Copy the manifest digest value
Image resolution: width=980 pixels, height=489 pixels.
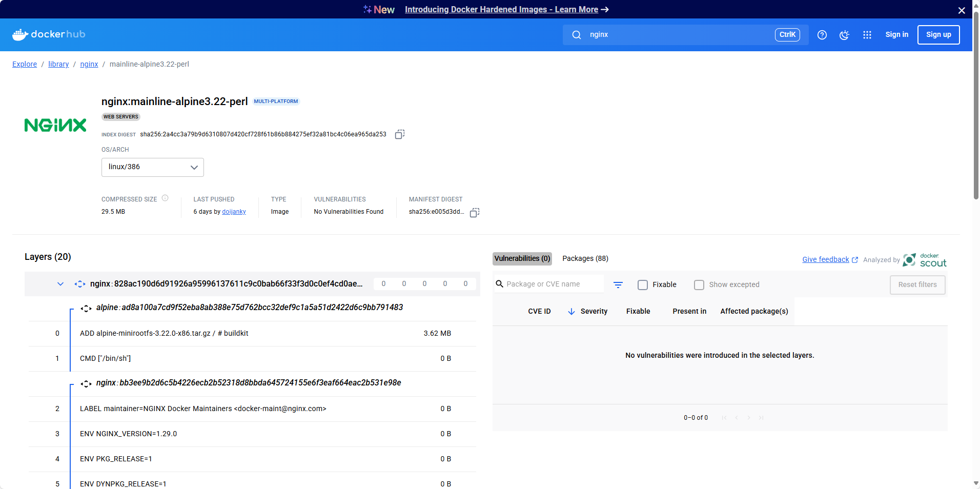click(x=475, y=212)
